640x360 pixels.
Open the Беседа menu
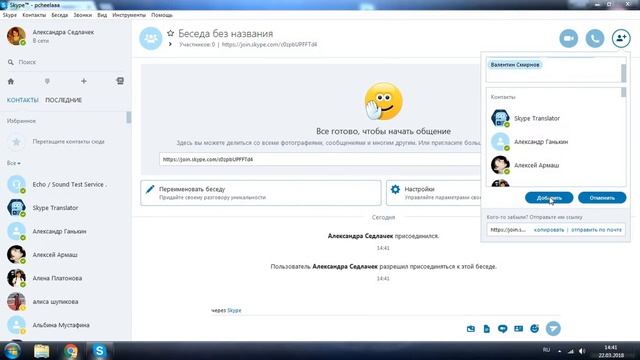60,15
